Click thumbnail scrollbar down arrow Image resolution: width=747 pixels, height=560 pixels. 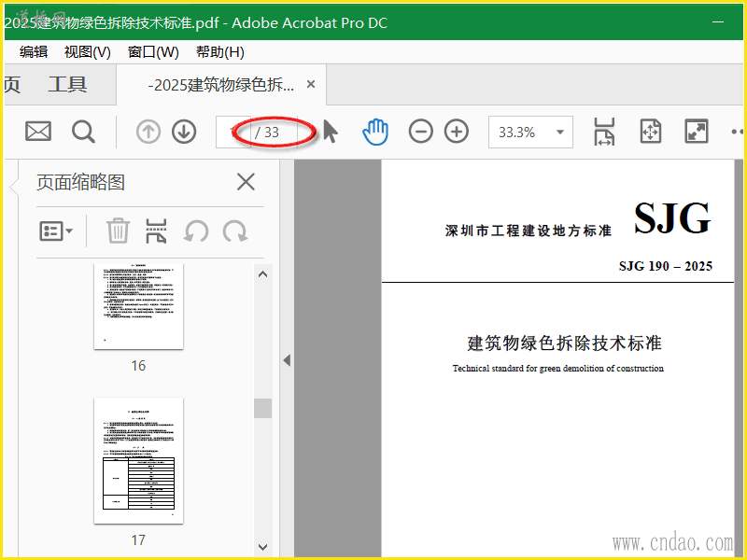pos(263,547)
